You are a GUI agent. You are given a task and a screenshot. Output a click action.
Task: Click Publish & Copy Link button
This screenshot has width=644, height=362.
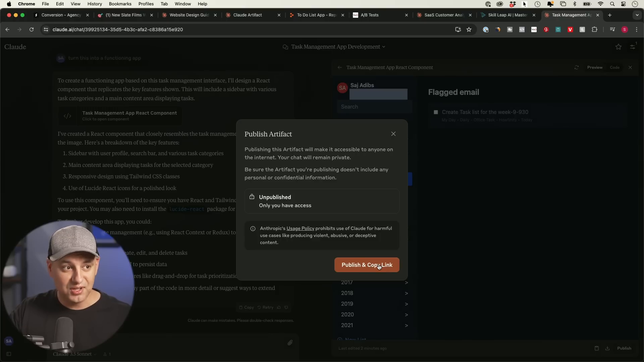tap(367, 265)
